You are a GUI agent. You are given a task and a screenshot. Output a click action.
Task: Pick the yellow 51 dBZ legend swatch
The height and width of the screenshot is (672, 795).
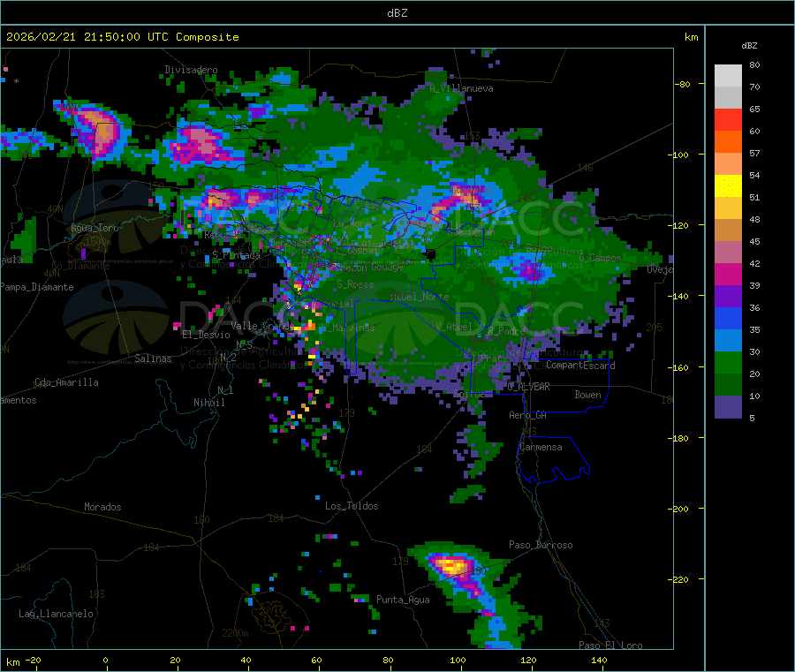click(x=728, y=186)
